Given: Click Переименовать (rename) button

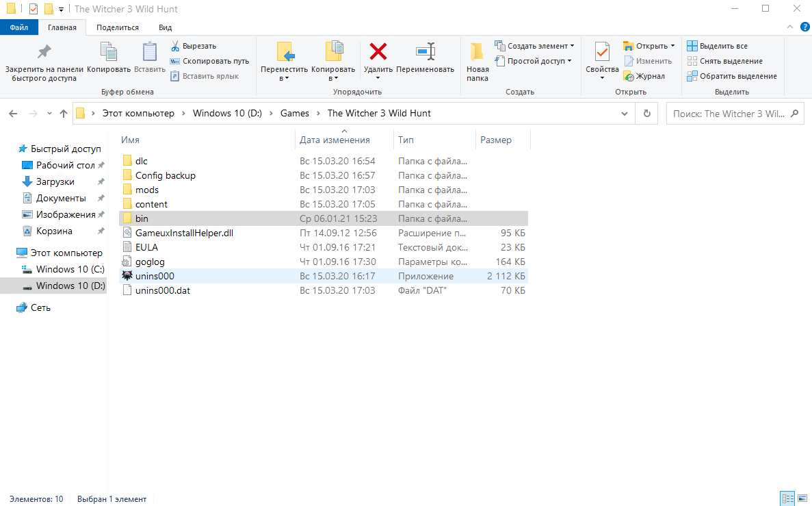Looking at the screenshot, I should pyautogui.click(x=425, y=57).
